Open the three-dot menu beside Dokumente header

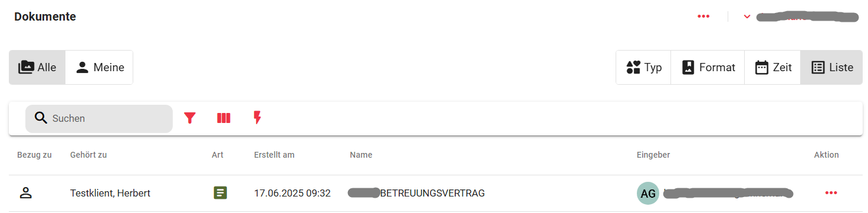click(703, 16)
